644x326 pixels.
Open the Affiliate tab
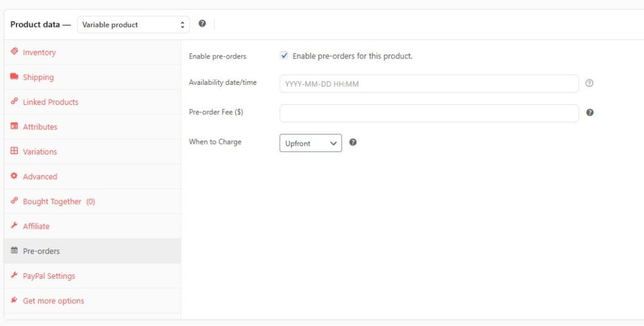pyautogui.click(x=36, y=226)
